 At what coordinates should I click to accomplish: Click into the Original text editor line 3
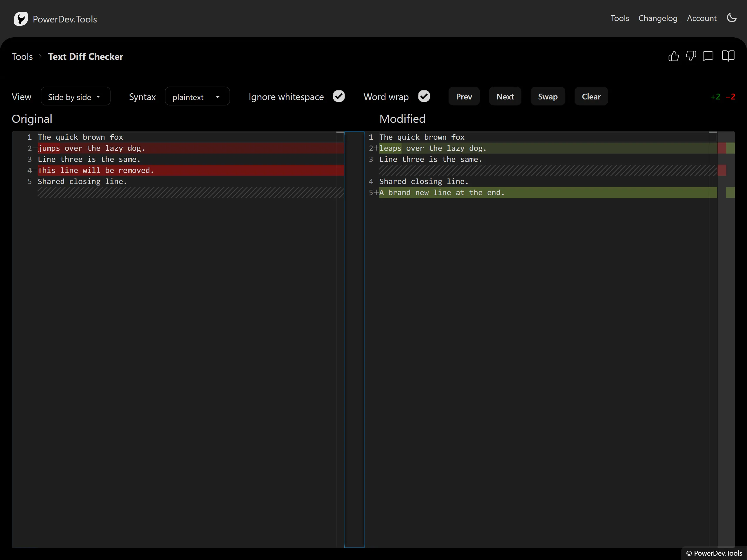191,159
